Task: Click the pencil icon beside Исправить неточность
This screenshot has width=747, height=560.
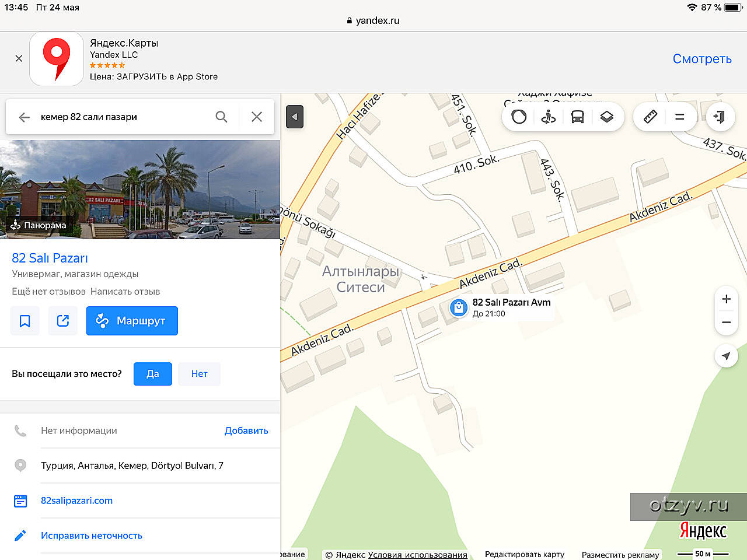Action: tap(20, 535)
